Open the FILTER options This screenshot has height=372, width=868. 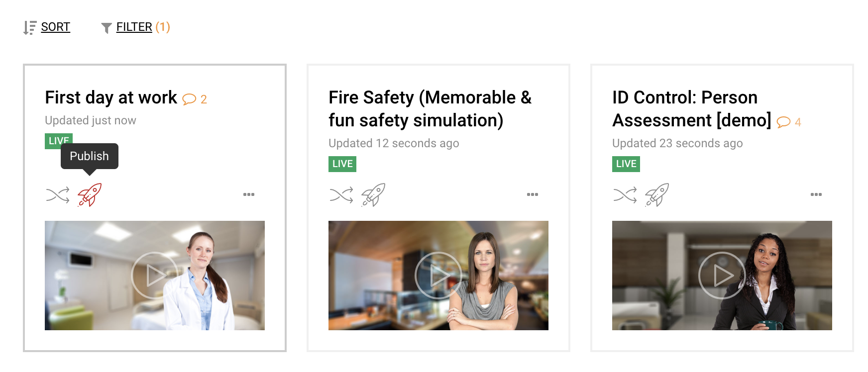point(134,27)
